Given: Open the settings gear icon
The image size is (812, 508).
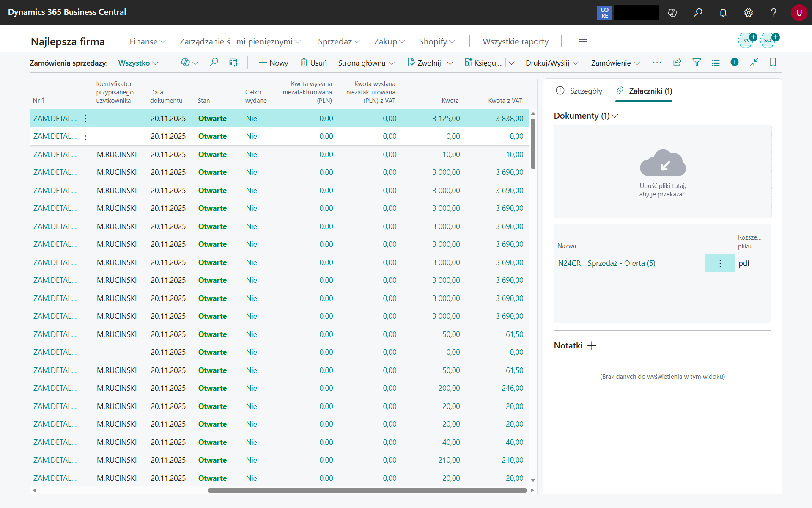Looking at the screenshot, I should click(749, 13).
